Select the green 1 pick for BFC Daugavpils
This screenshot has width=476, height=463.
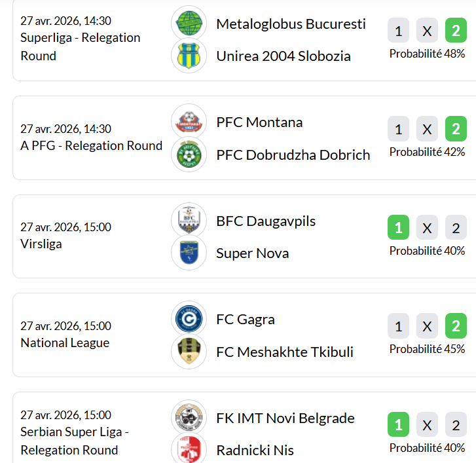click(398, 228)
